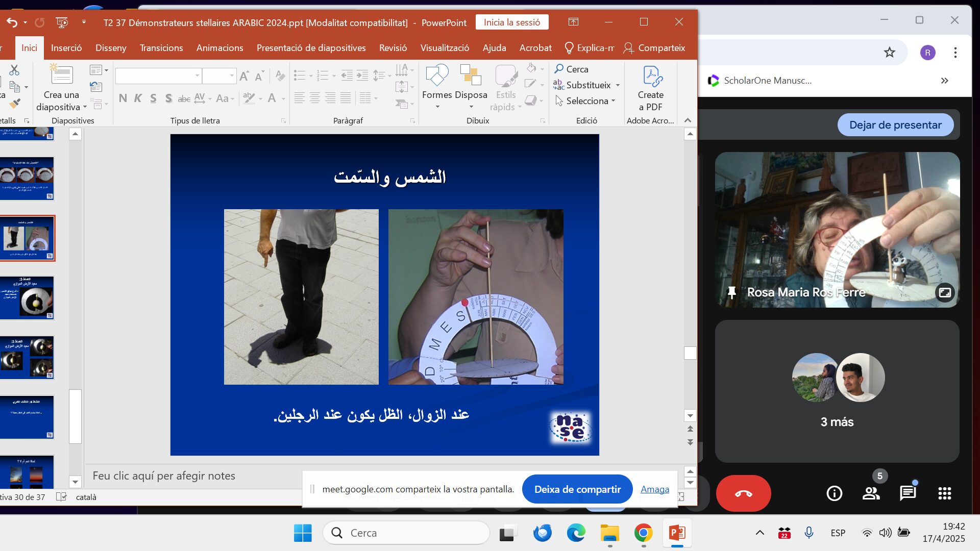Expand the Substitueix dropdown arrow

coord(618,85)
